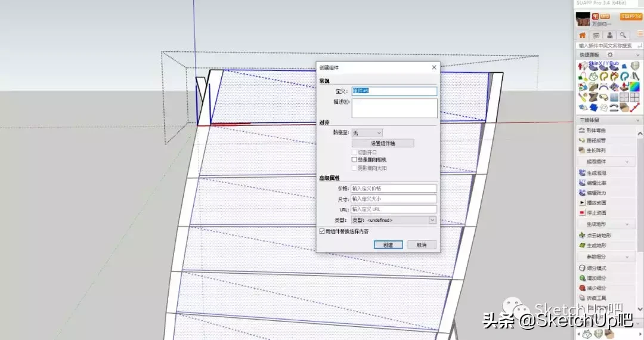Open the SUAPP orange list menu icon
Viewport: 644px width, 340px height.
tap(640, 33)
